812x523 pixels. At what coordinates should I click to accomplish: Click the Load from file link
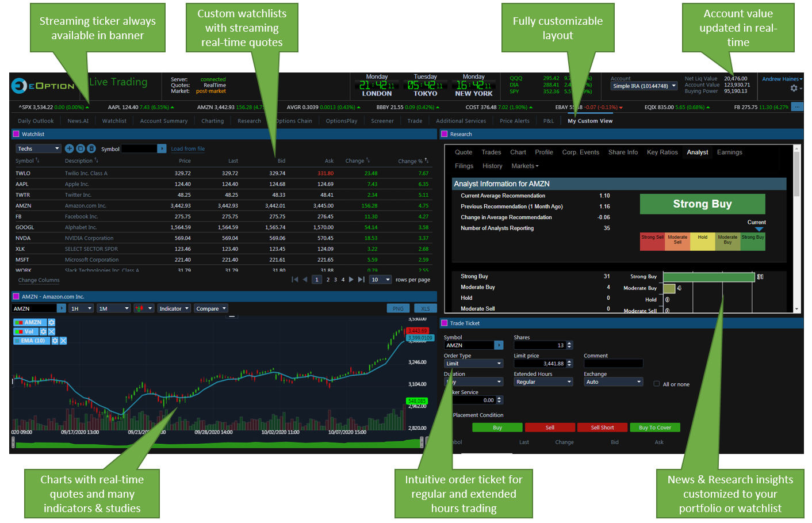tap(187, 149)
